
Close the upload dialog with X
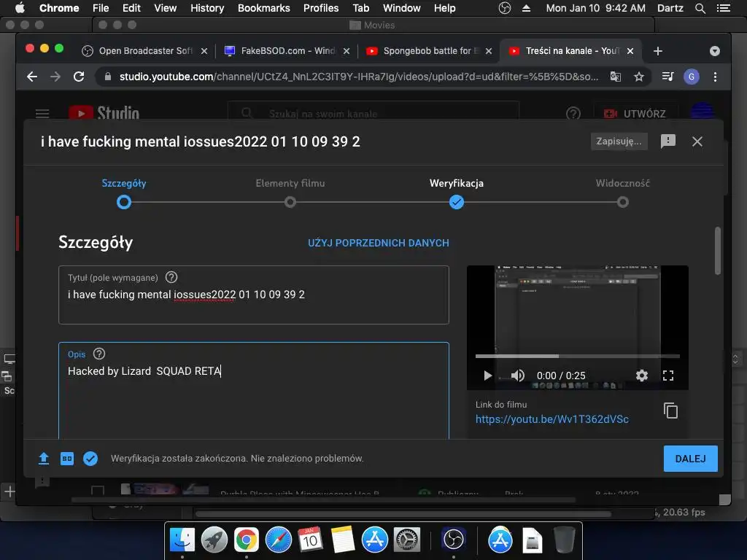click(697, 141)
